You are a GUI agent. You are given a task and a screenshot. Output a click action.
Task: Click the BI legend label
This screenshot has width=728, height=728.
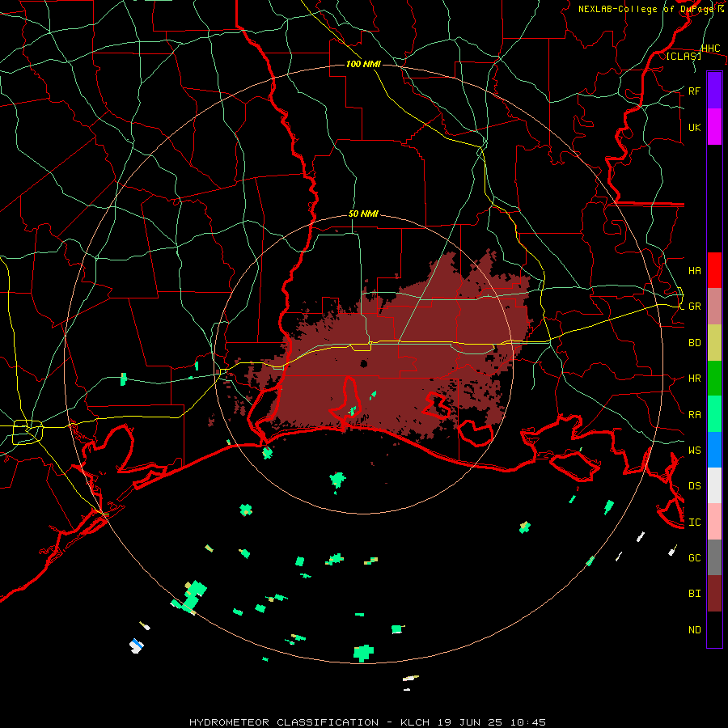click(x=695, y=594)
